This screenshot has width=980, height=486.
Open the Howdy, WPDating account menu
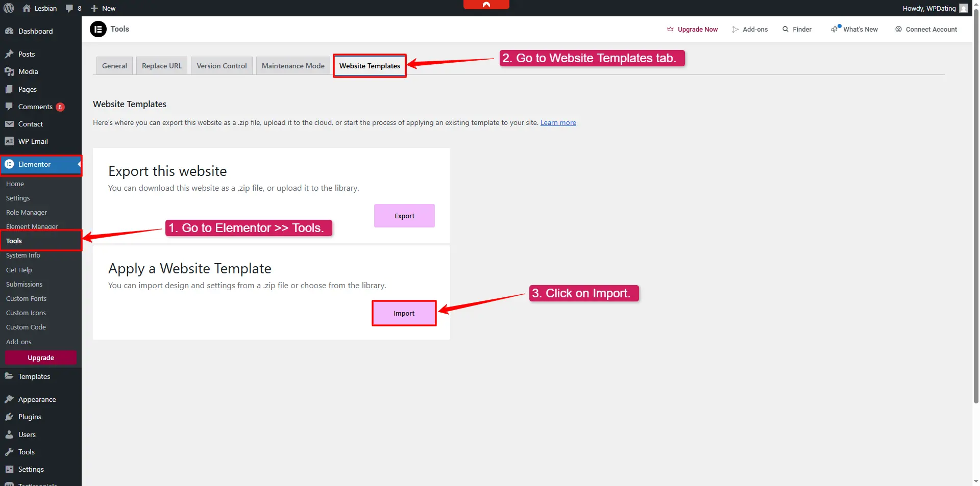click(934, 8)
